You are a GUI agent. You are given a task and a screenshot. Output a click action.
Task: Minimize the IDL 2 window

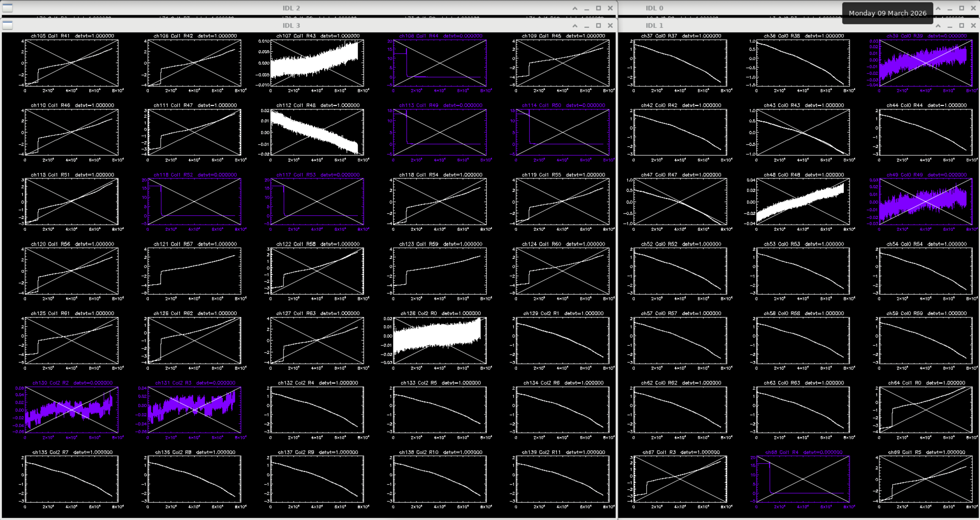coord(586,8)
